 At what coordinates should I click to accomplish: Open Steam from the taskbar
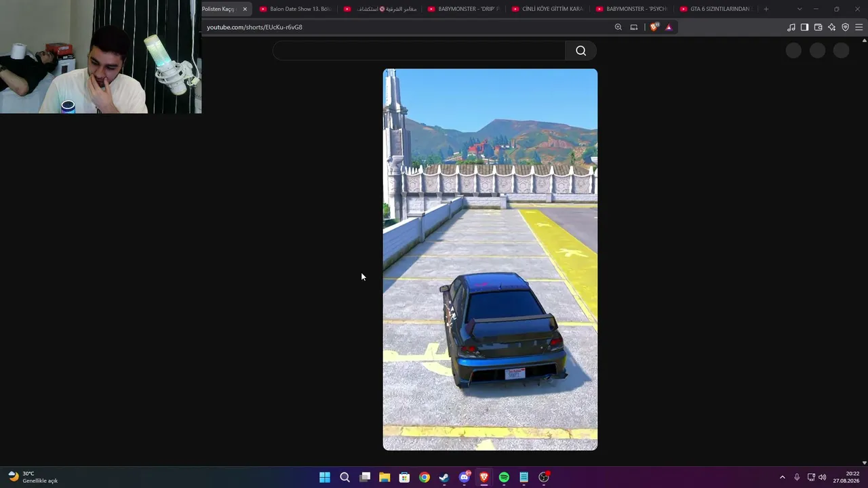click(444, 477)
